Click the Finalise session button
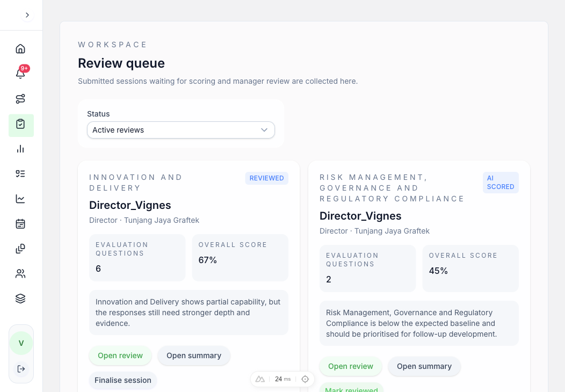 (x=123, y=381)
